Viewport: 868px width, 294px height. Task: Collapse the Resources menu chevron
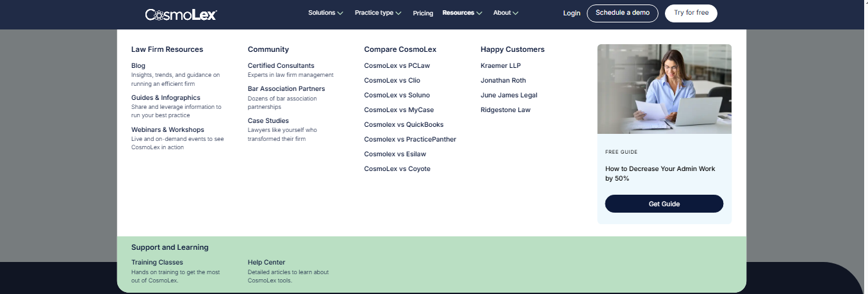click(479, 13)
